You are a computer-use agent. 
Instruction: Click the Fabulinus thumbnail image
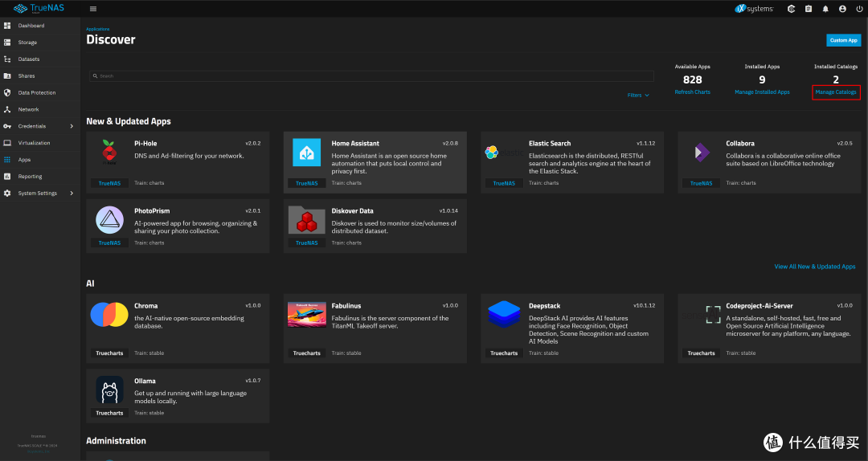[x=307, y=314]
